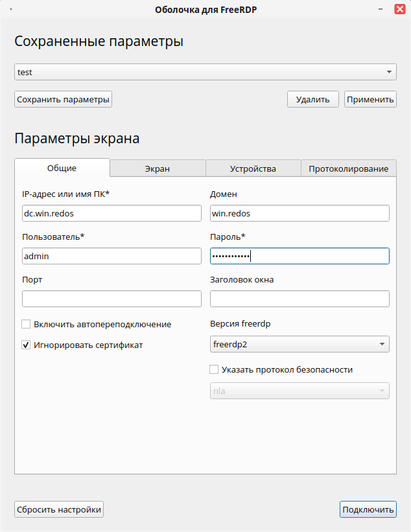411x532 pixels.
Task: Apply saved profile with 'Применить'
Action: click(x=370, y=99)
